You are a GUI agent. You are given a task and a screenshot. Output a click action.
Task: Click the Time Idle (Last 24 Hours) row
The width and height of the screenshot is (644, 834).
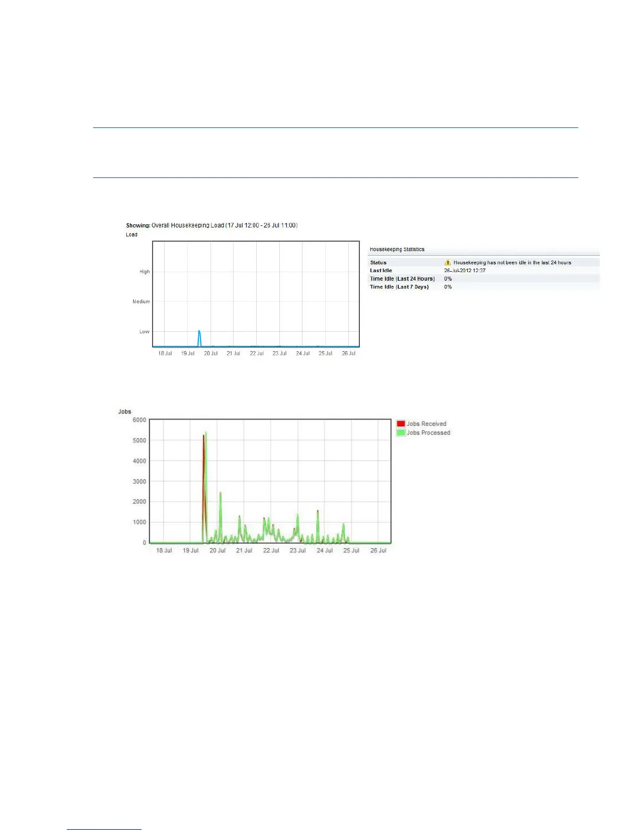coord(484,279)
